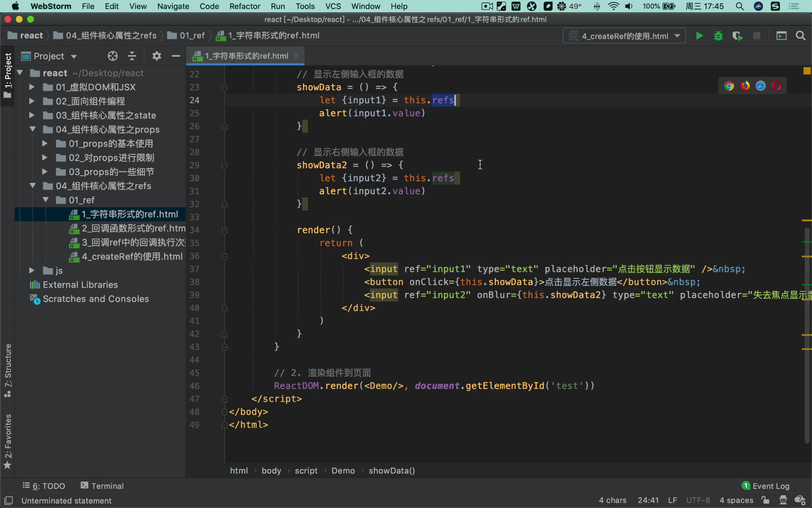The height and width of the screenshot is (508, 812).
Task: Click the Debug bug icon
Action: click(718, 36)
